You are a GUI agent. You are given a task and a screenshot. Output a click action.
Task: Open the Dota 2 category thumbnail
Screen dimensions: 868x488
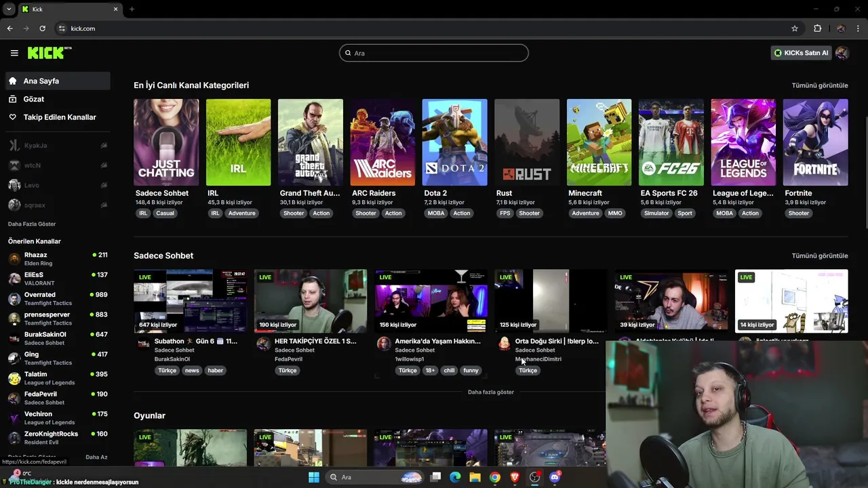tap(454, 142)
